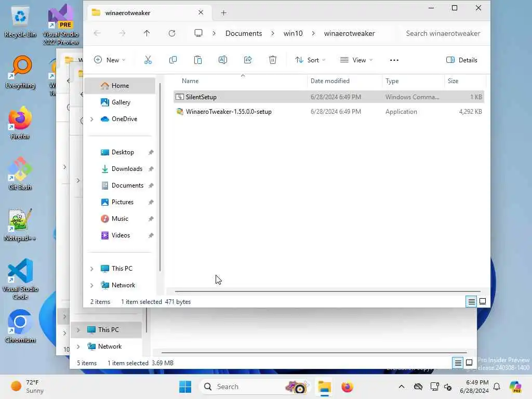Click the Forward navigation arrow

click(x=122, y=33)
